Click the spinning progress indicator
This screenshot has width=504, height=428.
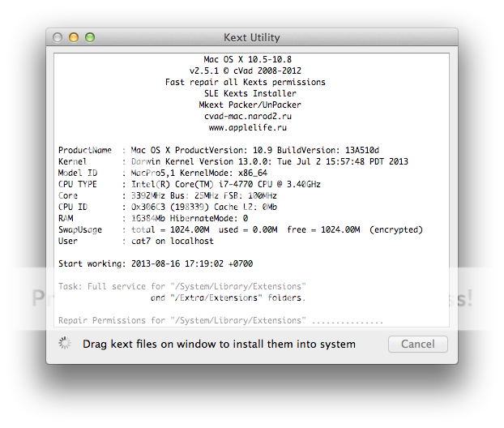[x=65, y=344]
